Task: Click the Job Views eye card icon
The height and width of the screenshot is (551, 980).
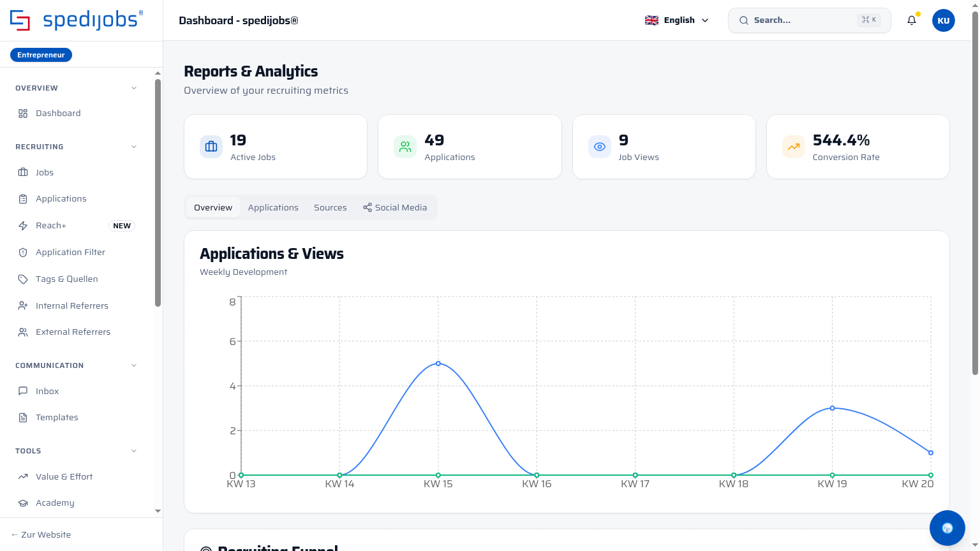Action: (600, 147)
